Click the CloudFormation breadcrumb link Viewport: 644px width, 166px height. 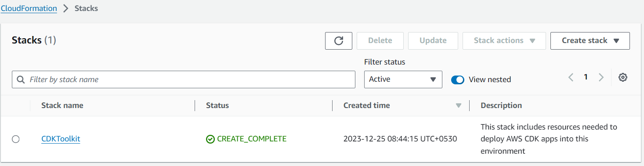[x=29, y=8]
